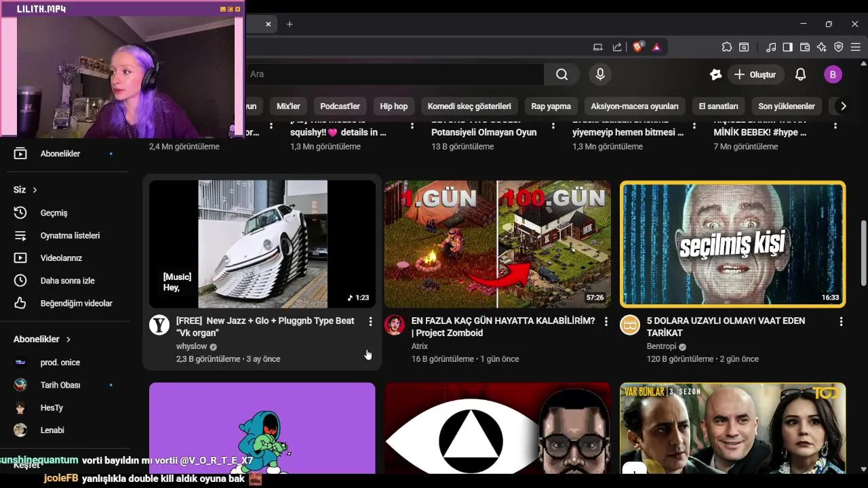The width and height of the screenshot is (868, 488).
Task: Select the Hip hop chip
Action: (x=394, y=106)
